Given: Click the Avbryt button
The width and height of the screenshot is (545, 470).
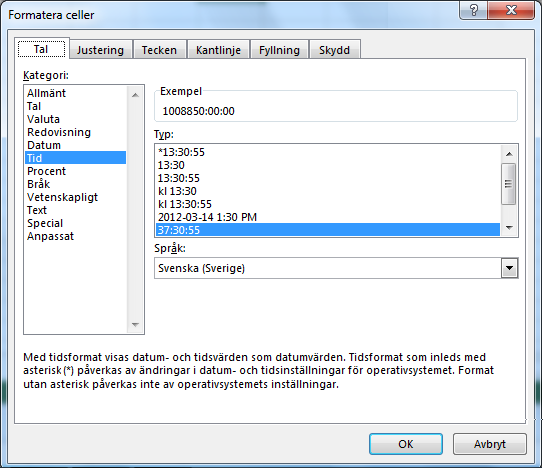Looking at the screenshot, I should click(x=490, y=444).
